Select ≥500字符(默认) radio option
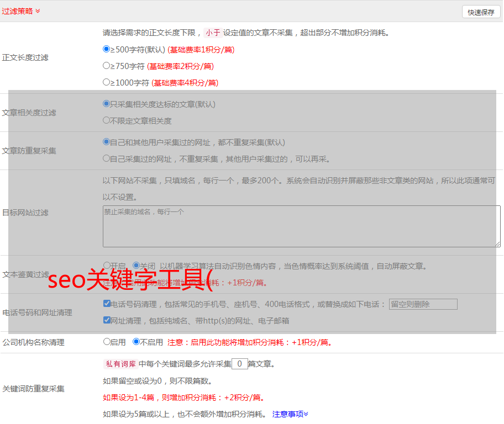 point(107,49)
